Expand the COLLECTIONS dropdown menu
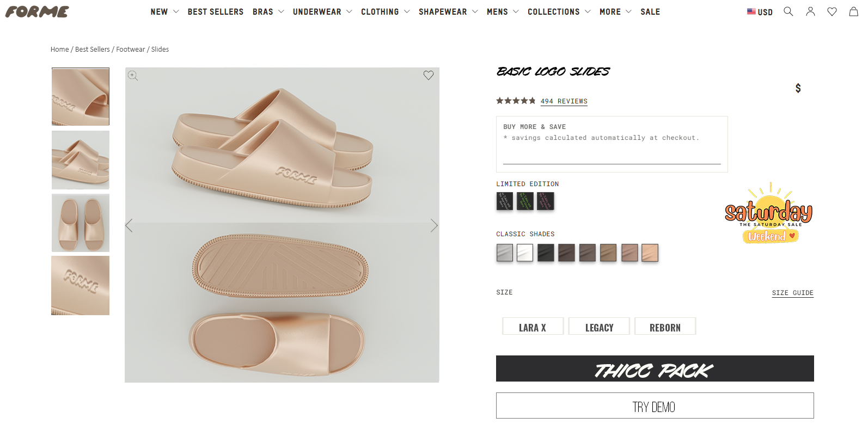 coord(559,11)
